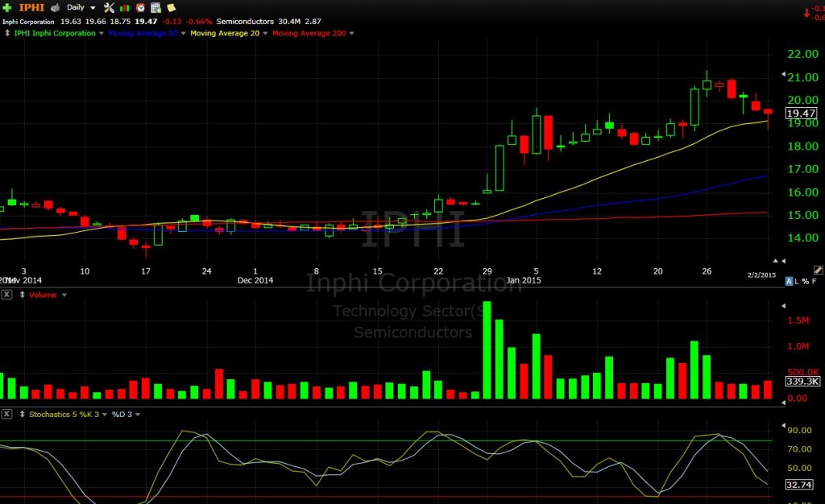Screen dimensions: 825x504
Task: Click the 70.00 stochastics axis label
Action: coord(799,448)
